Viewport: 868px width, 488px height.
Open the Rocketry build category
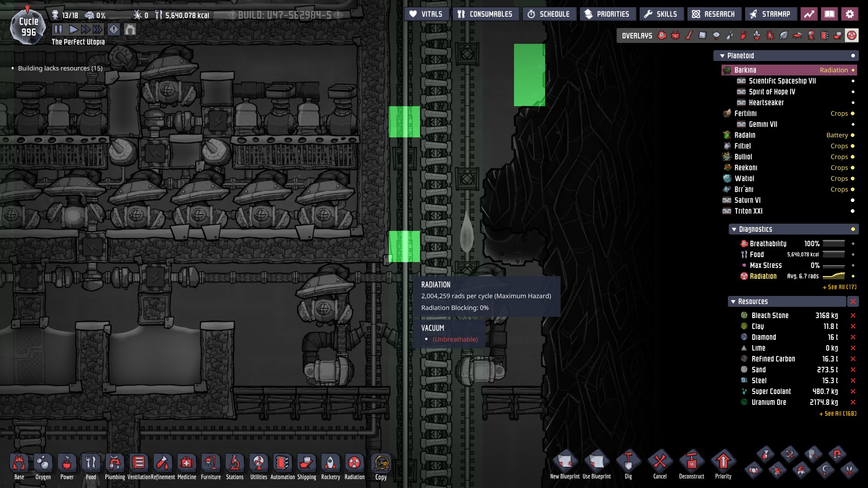pyautogui.click(x=330, y=464)
